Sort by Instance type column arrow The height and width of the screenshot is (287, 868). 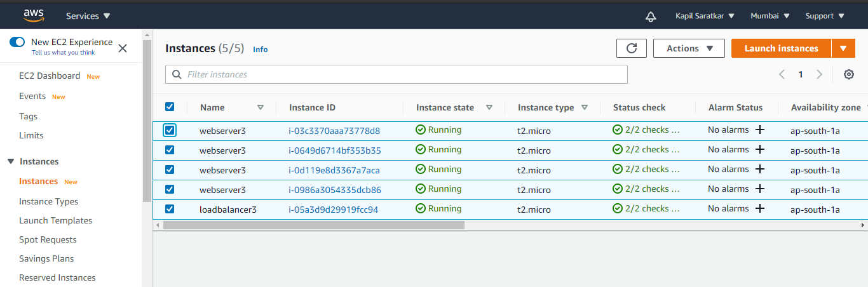[x=585, y=108]
